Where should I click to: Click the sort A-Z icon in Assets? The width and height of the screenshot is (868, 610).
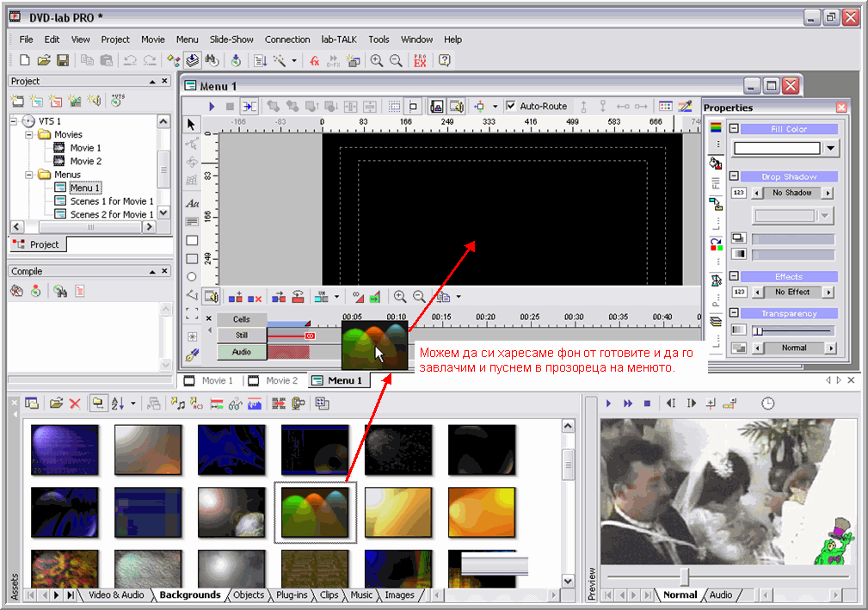[117, 404]
